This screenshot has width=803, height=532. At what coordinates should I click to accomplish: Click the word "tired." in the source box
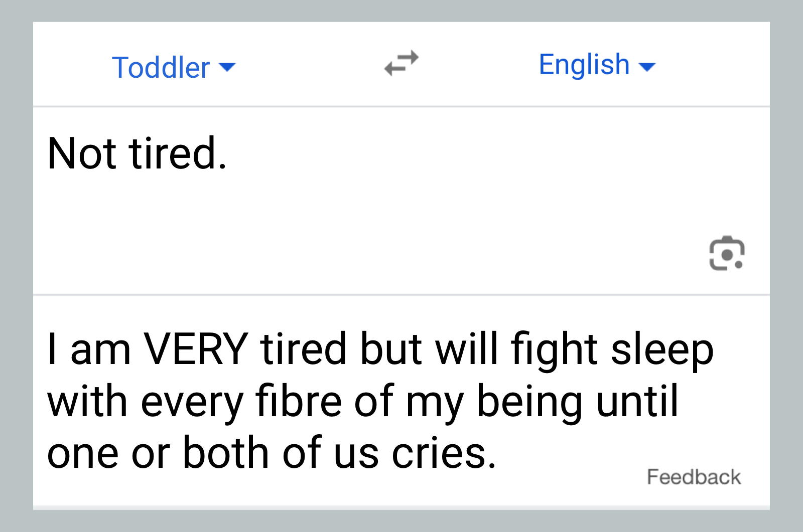point(178,153)
